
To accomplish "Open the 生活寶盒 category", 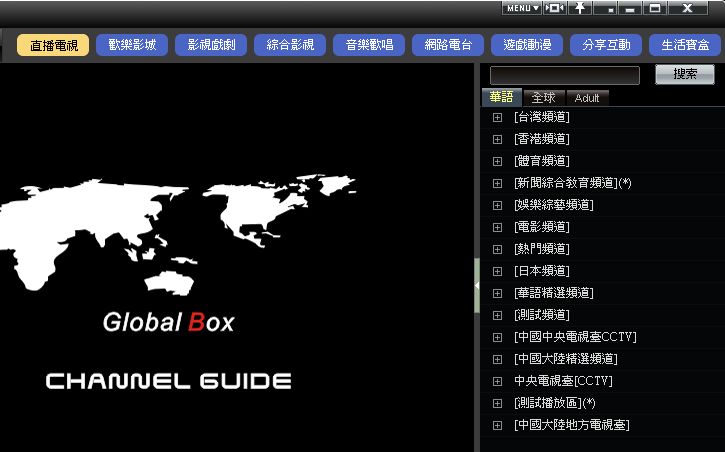I will [685, 45].
